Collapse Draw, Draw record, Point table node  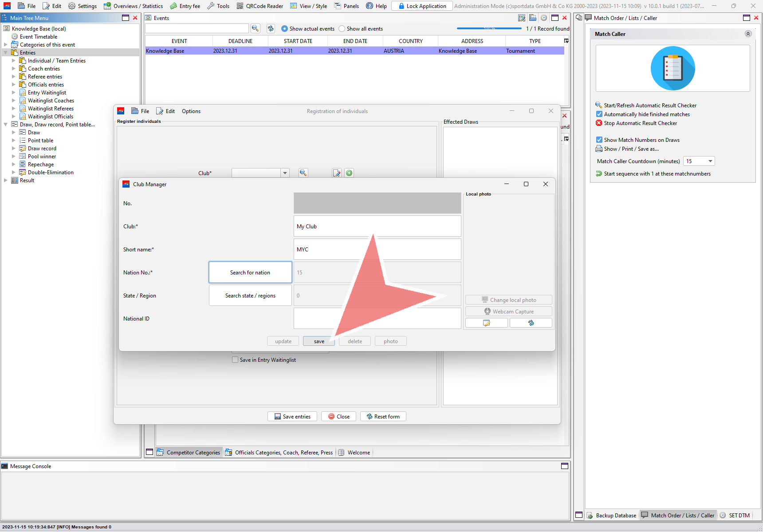coord(5,124)
